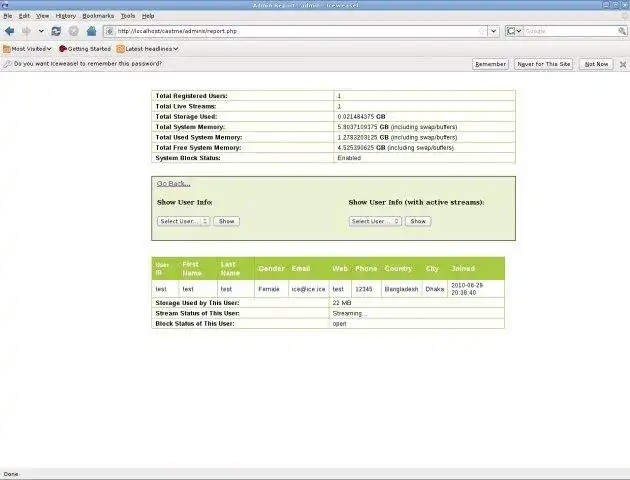
Task: Click the window icon in the title bar
Action: click(4, 5)
